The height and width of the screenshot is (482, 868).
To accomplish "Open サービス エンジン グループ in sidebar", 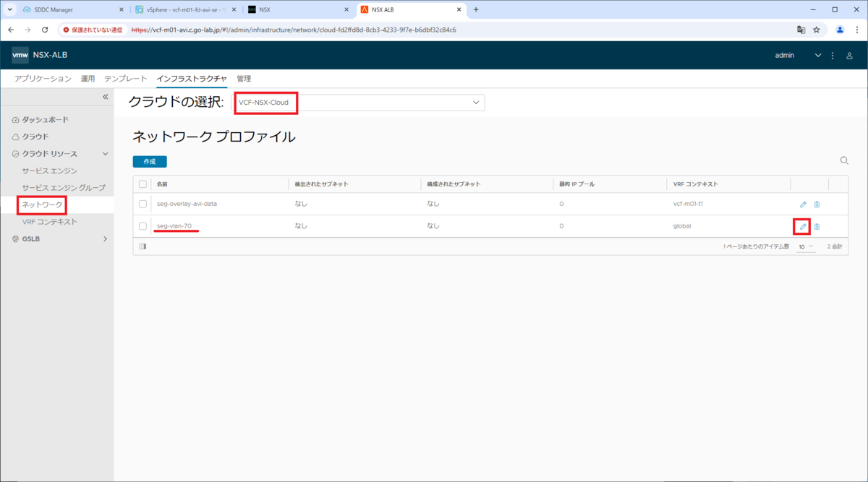I will pyautogui.click(x=63, y=188).
